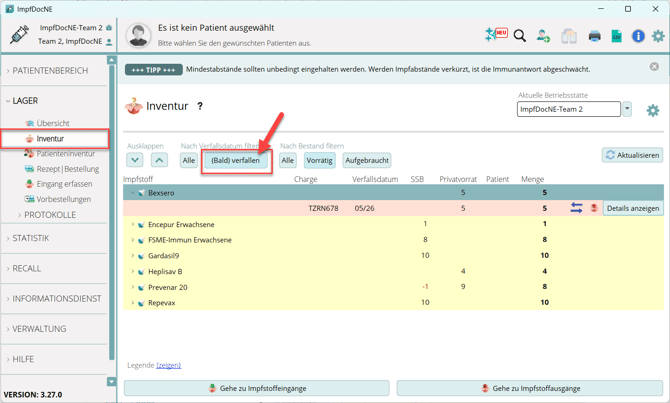Click the Aktualisieren button

click(x=632, y=155)
